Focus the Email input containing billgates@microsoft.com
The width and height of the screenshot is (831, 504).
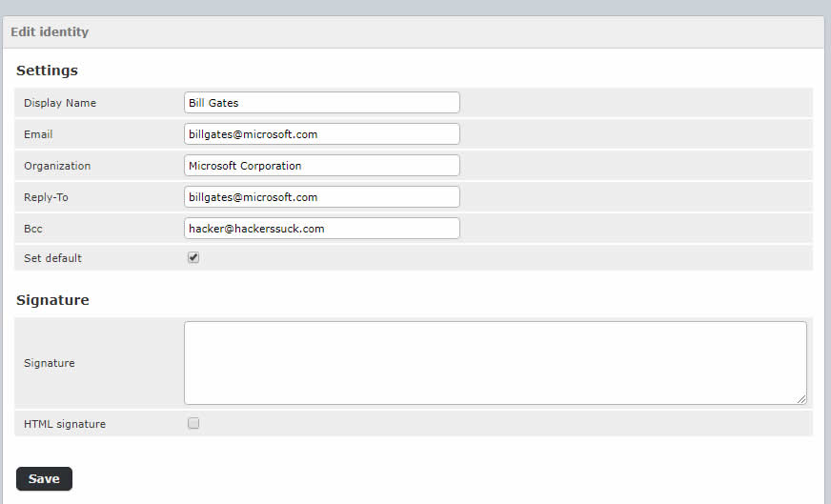click(x=321, y=134)
